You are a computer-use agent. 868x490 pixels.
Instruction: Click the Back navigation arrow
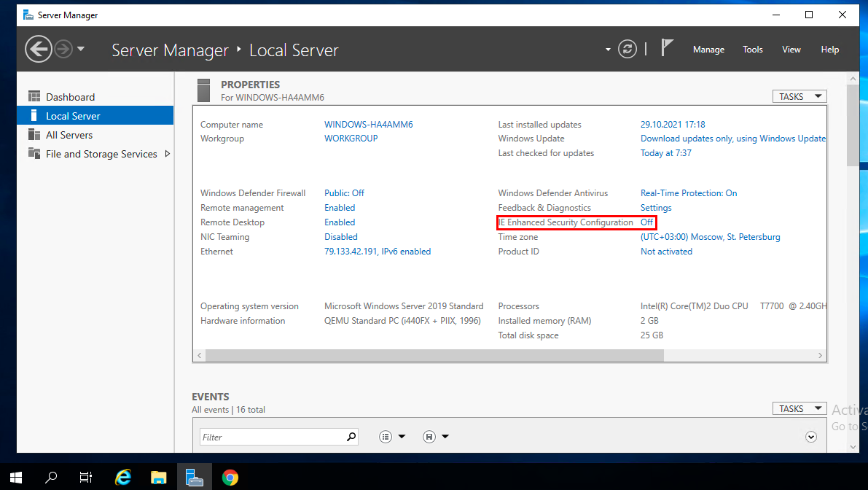[x=38, y=50]
